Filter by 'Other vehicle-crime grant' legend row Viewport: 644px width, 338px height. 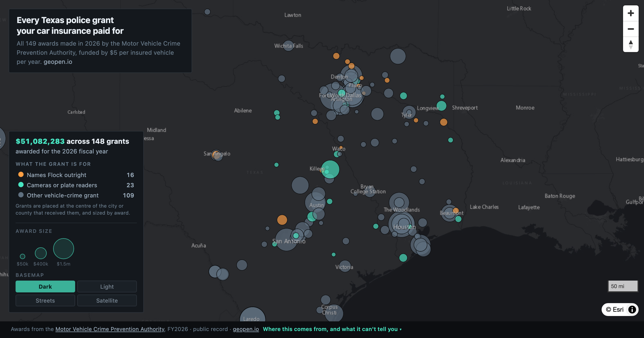tap(76, 195)
